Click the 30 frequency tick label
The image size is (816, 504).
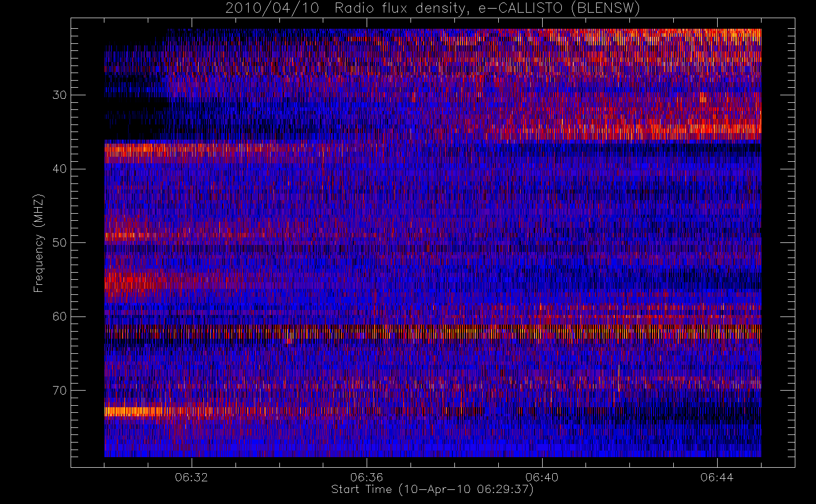click(x=60, y=95)
